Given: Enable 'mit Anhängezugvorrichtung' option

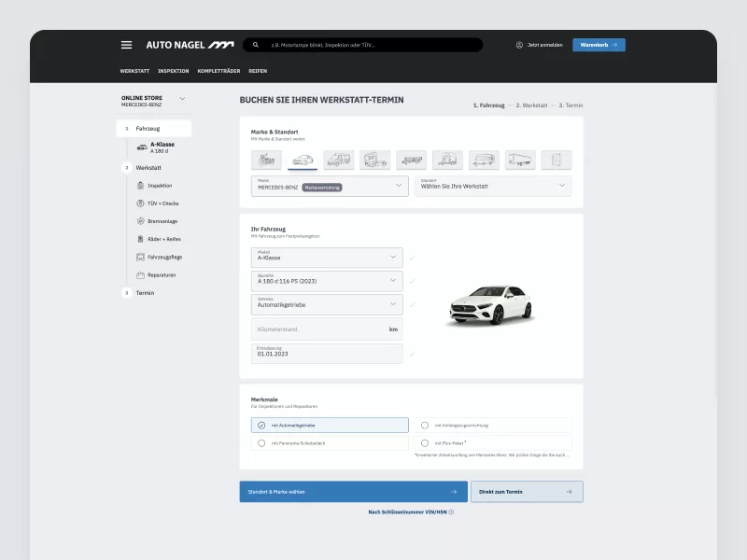Looking at the screenshot, I should tap(493, 426).
